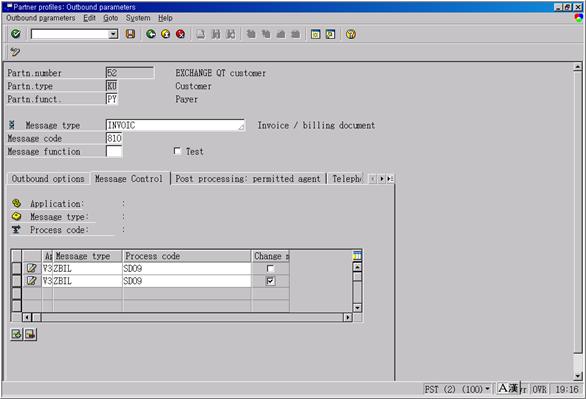Screen dimensions: 586x399
Task: Check the Change checkbox in first ZBIL row
Action: 270,269
